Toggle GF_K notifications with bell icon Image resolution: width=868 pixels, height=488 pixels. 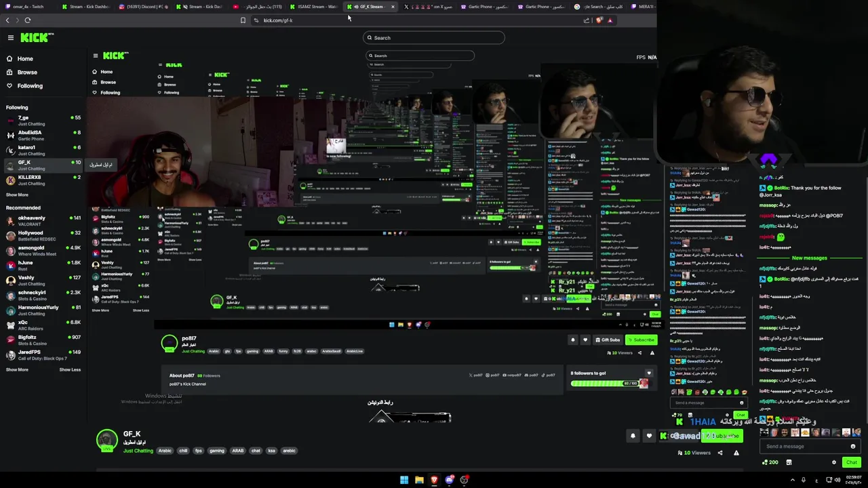point(633,436)
